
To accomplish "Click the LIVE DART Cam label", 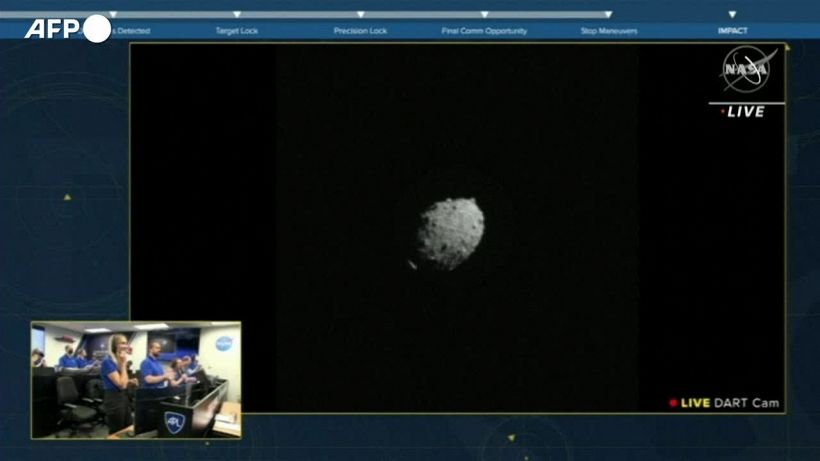I will click(x=730, y=403).
